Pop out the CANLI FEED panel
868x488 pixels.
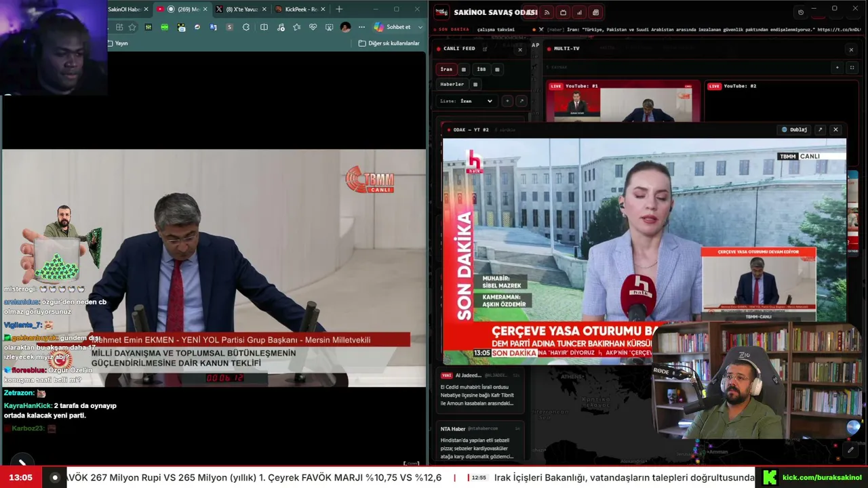pos(485,49)
